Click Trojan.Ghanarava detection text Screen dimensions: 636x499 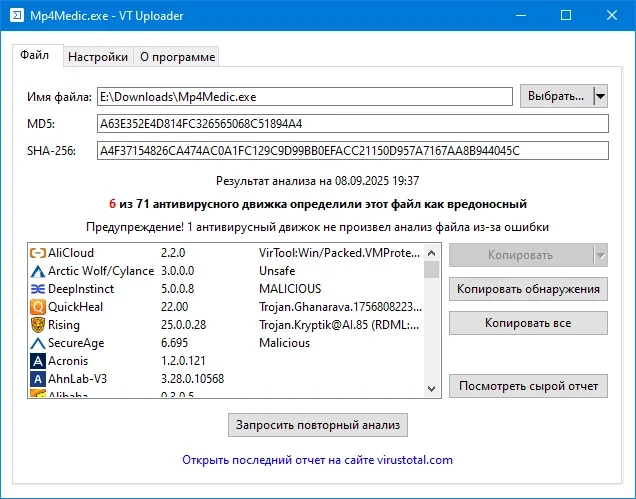pos(340,307)
